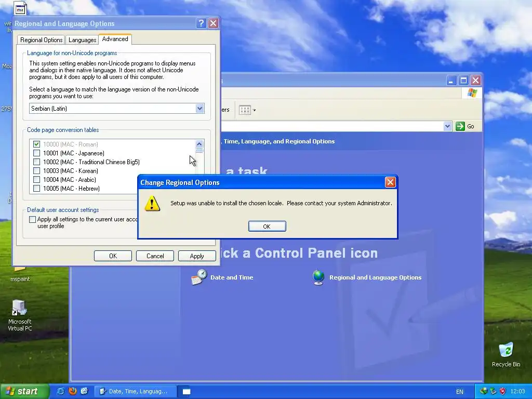The width and height of the screenshot is (532, 399).
Task: Select the Advanced tab
Action: coord(115,39)
